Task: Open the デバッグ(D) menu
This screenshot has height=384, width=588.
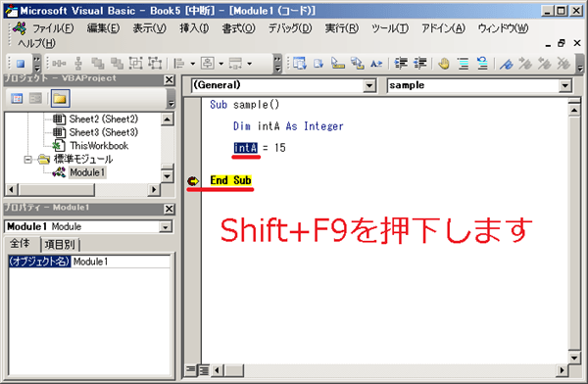Action: [290, 28]
